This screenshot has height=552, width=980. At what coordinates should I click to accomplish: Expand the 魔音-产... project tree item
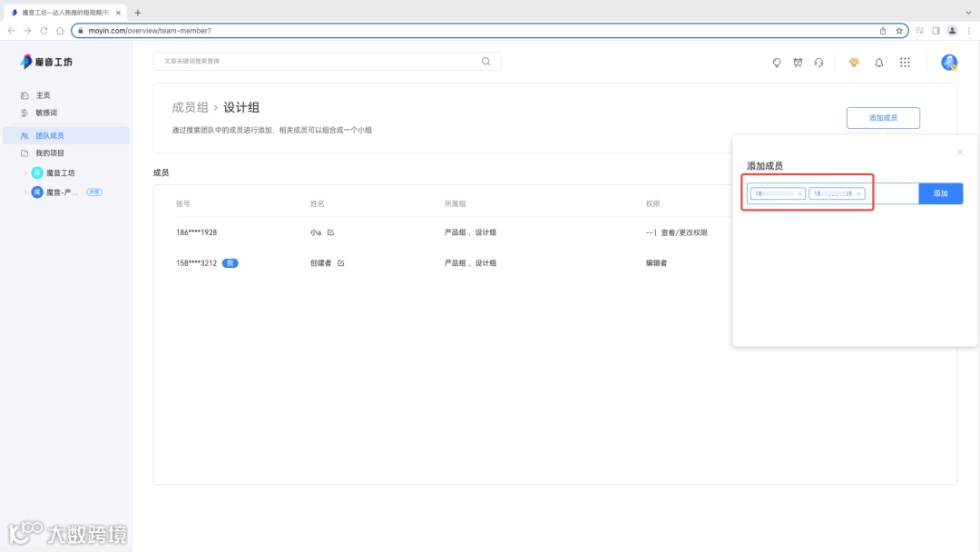coord(25,192)
